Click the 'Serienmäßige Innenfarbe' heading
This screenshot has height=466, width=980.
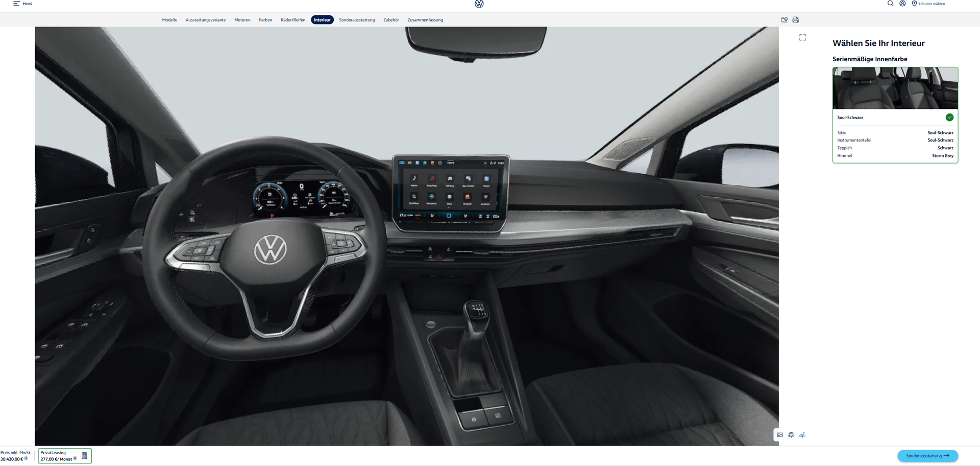(870, 59)
